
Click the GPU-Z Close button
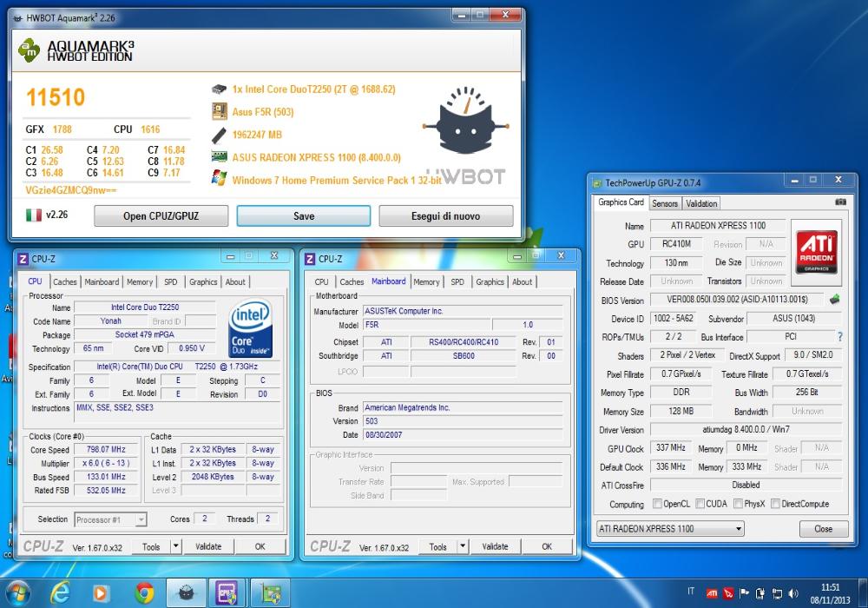(823, 529)
